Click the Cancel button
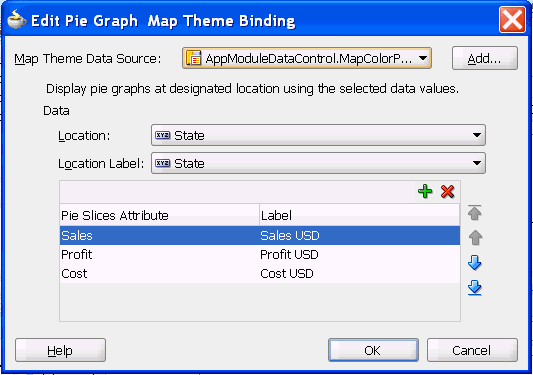 (x=472, y=350)
